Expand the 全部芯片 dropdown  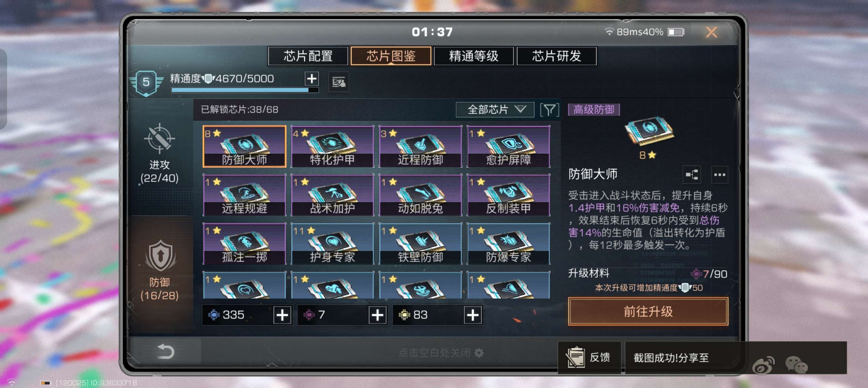495,110
